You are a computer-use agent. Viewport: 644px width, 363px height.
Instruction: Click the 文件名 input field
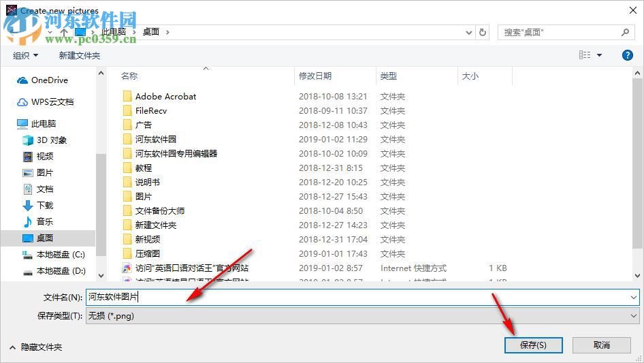coord(362,297)
